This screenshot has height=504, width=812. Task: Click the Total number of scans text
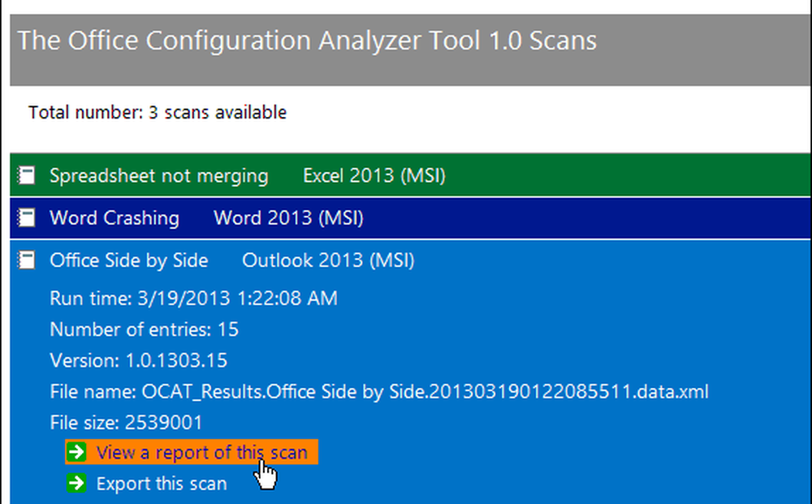157,113
